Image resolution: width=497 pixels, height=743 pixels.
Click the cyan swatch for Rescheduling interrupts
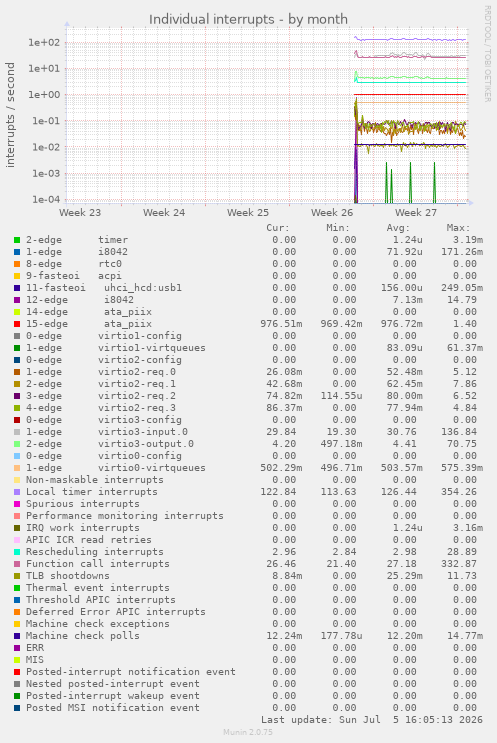coord(17,552)
